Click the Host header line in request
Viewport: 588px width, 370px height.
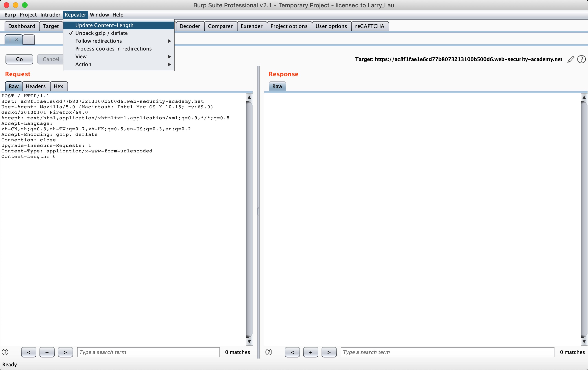102,101
